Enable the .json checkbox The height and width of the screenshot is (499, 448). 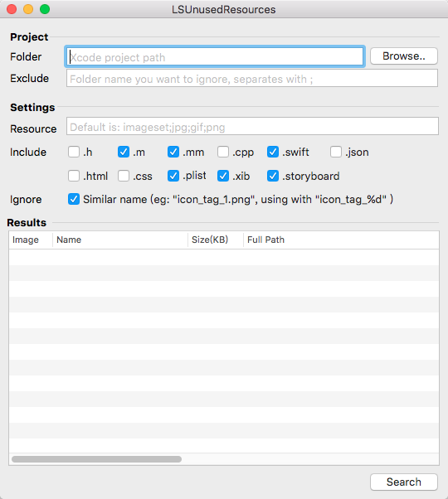[x=336, y=152]
